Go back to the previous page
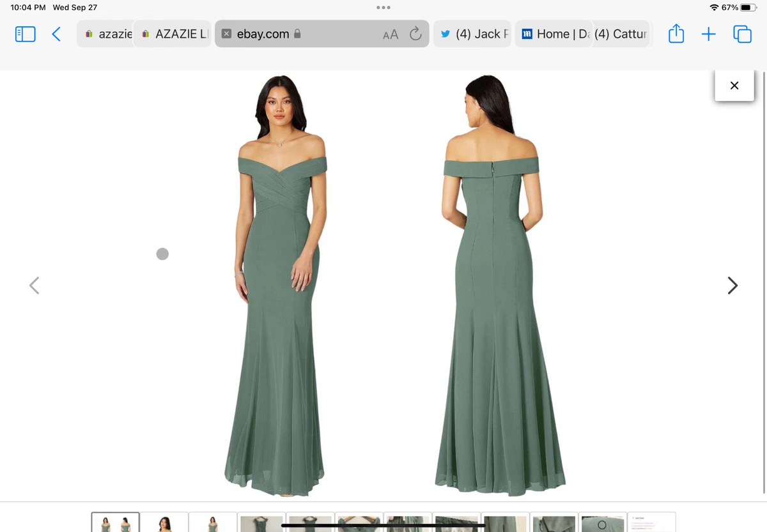Viewport: 767px width, 532px height. (56, 34)
